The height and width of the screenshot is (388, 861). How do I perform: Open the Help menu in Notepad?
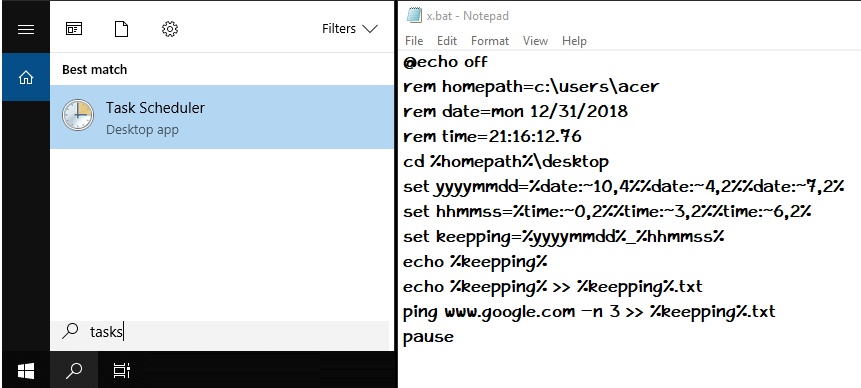pos(574,41)
